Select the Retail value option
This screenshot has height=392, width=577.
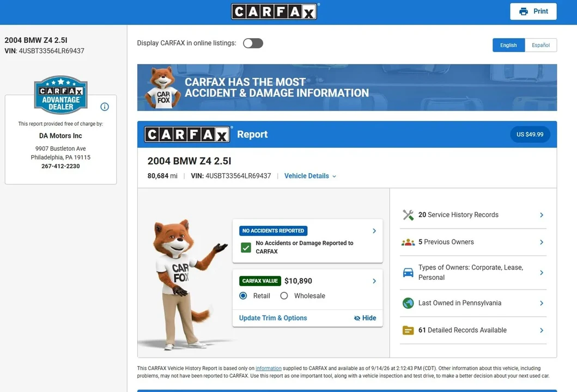[x=243, y=296]
